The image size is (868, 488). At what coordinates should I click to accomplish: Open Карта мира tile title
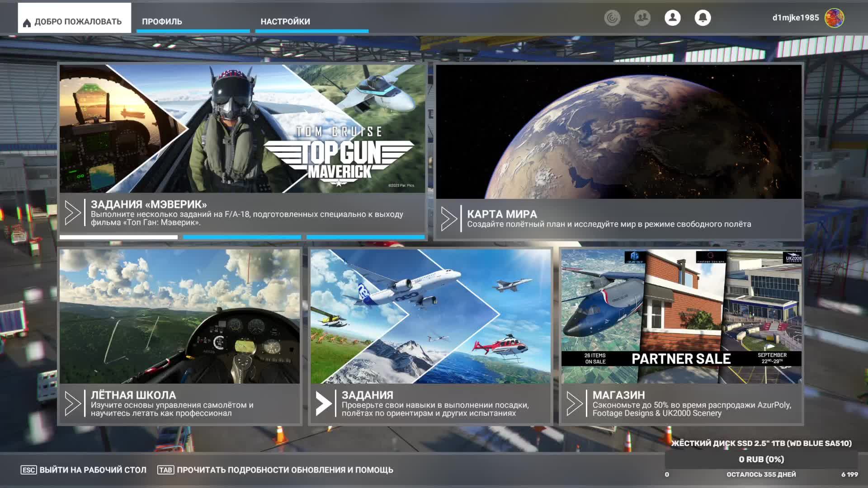(502, 214)
